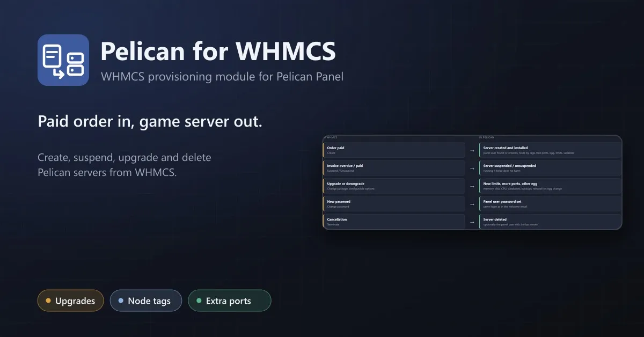This screenshot has width=644, height=337.
Task: Click the "Upgrade or downgrade" card
Action: point(394,186)
